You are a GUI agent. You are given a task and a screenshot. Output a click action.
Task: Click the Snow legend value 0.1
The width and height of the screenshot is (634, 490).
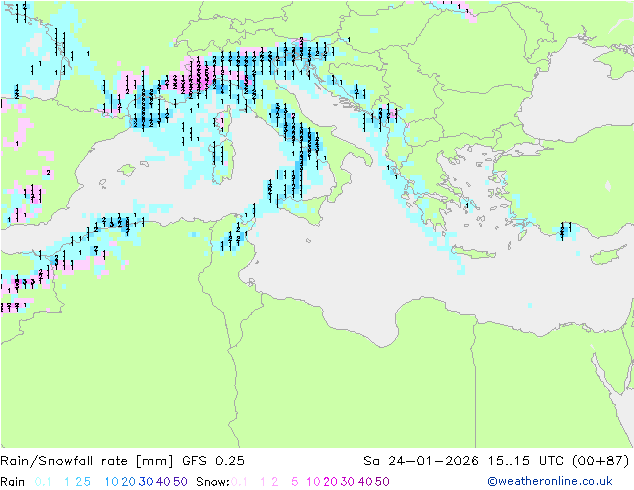point(239,482)
